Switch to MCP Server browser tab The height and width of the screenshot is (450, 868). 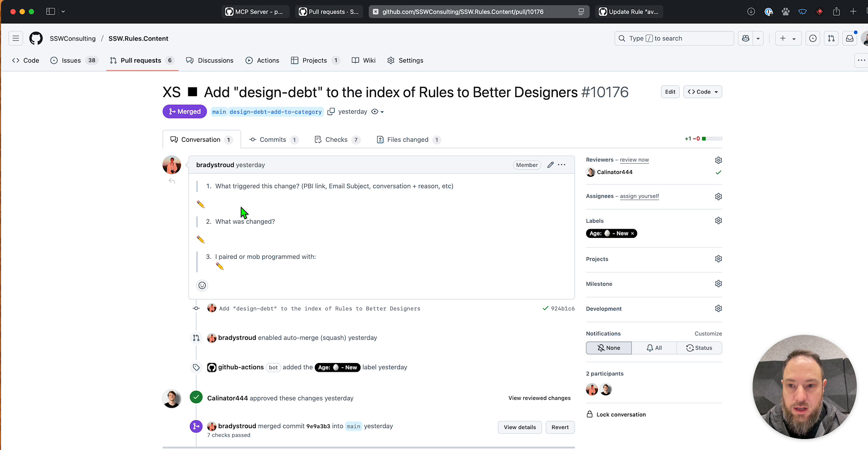[255, 12]
